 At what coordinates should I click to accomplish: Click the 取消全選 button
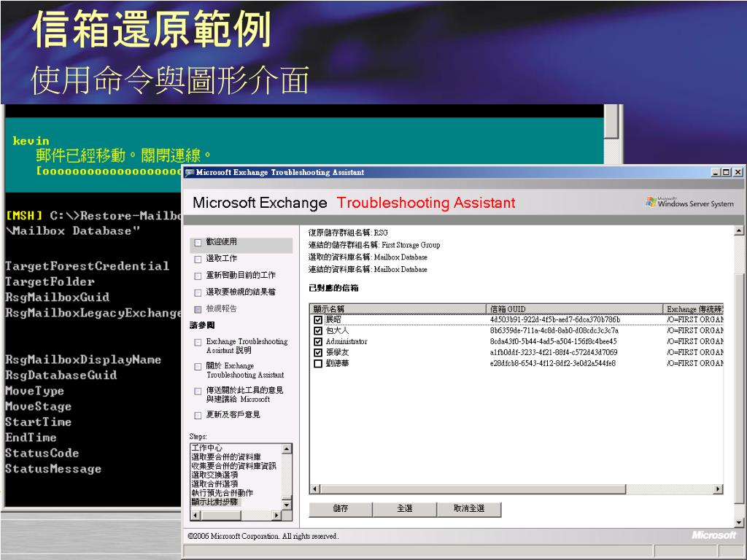point(469,508)
